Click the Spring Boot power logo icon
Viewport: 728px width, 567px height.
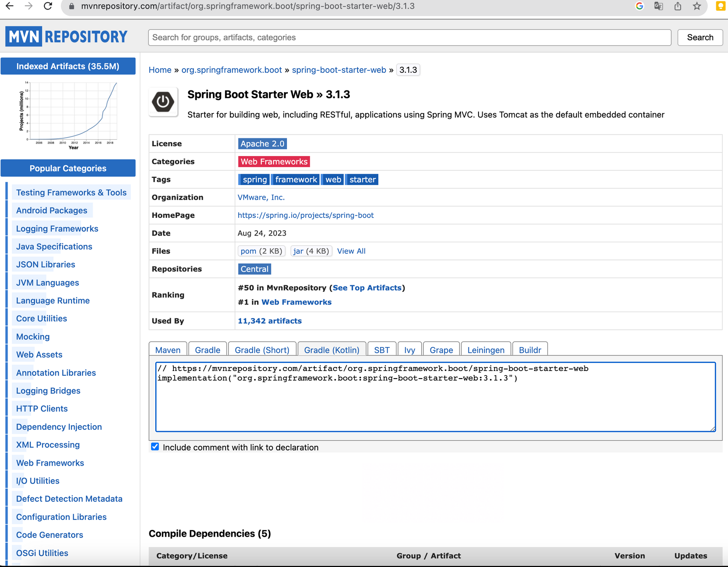(163, 102)
